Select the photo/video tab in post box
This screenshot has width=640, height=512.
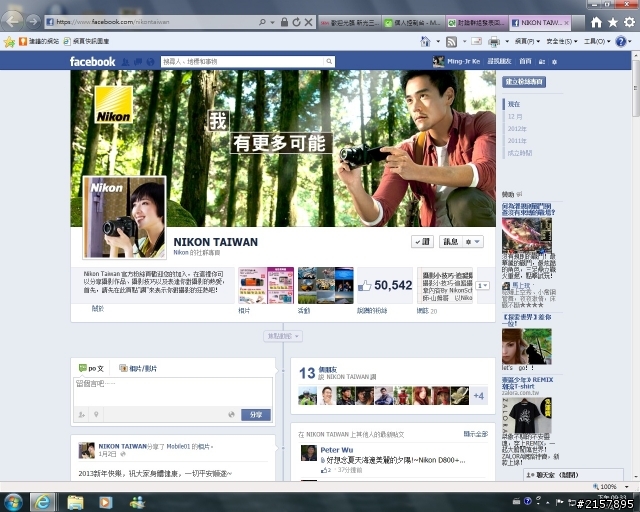pyautogui.click(x=138, y=368)
